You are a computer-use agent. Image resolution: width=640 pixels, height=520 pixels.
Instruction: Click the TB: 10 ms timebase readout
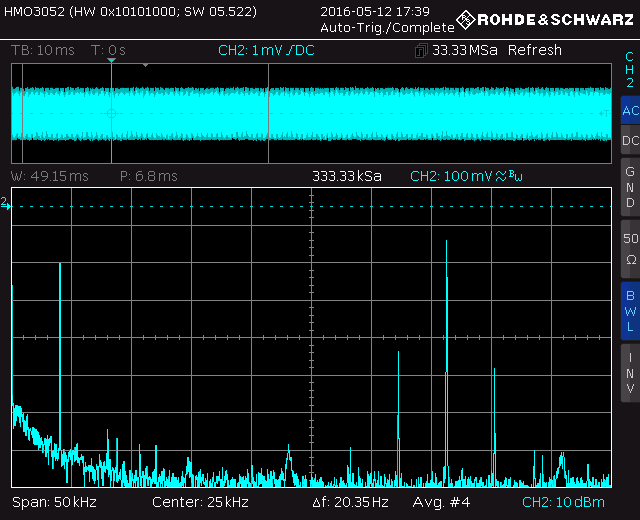(x=41, y=50)
